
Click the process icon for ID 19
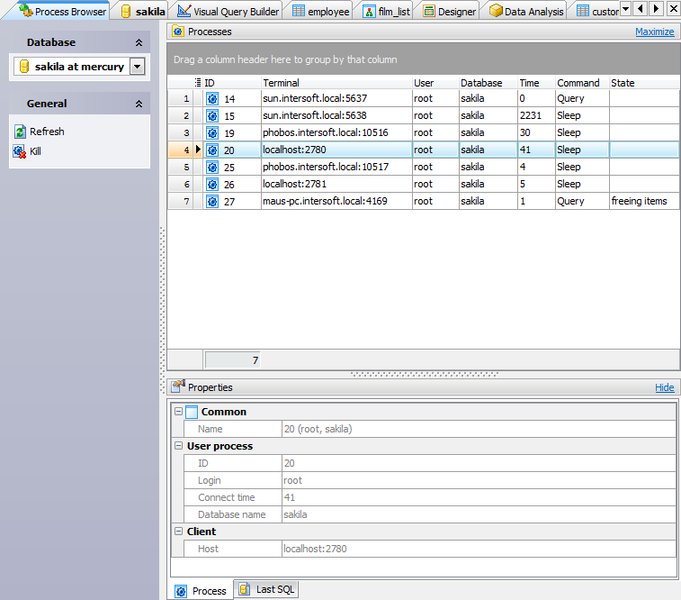(212, 133)
